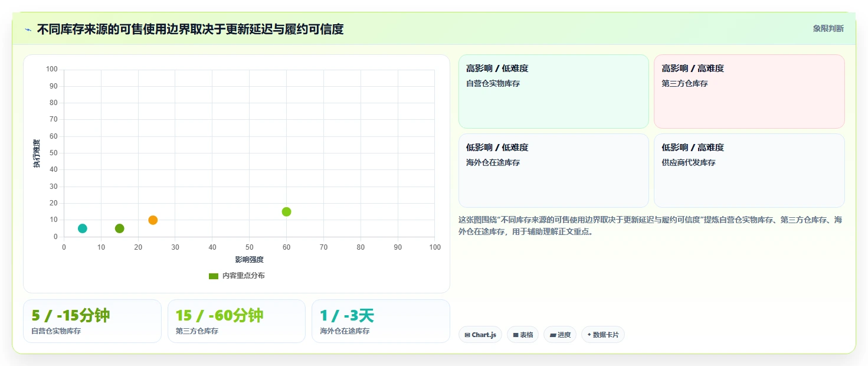Click the 进度 tag

tap(560, 335)
